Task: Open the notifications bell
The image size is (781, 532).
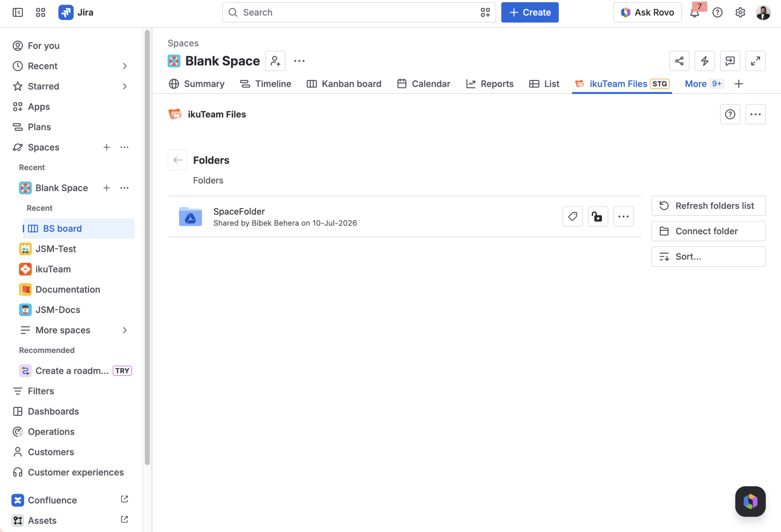Action: tap(694, 13)
